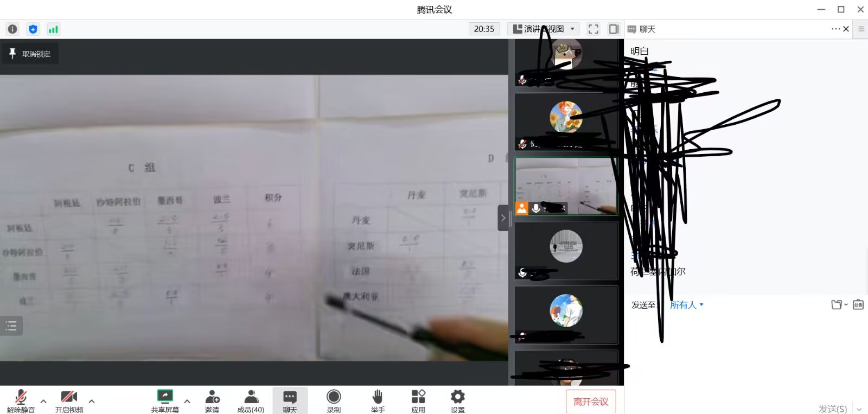
Task: Open the blue security shield icon
Action: pyautogui.click(x=33, y=29)
